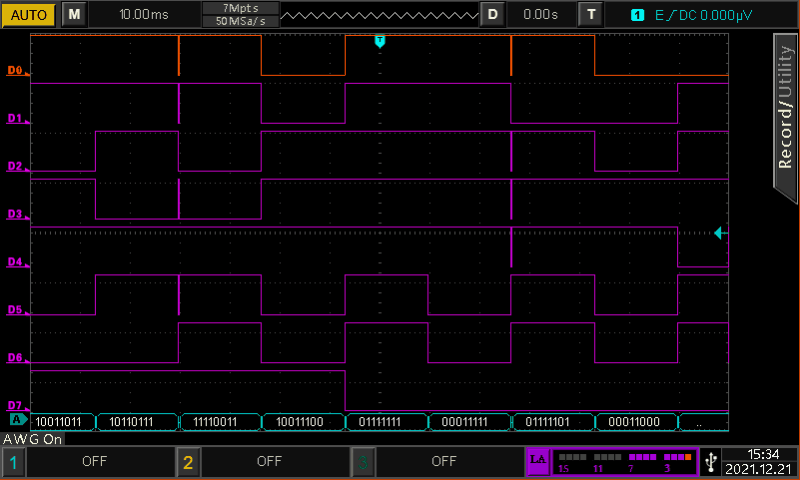The image size is (800, 480).
Task: Open the Record/Utility side tab
Action: 785,110
